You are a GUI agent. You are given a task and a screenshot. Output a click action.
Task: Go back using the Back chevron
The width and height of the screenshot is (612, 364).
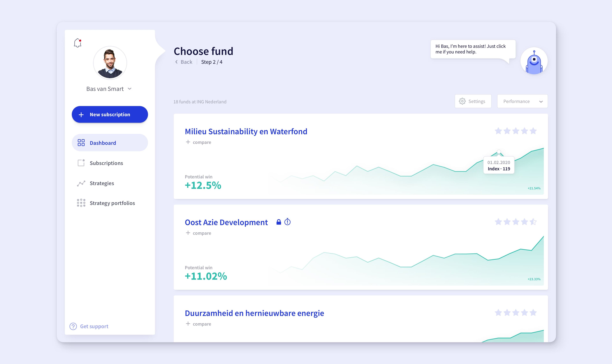(176, 62)
